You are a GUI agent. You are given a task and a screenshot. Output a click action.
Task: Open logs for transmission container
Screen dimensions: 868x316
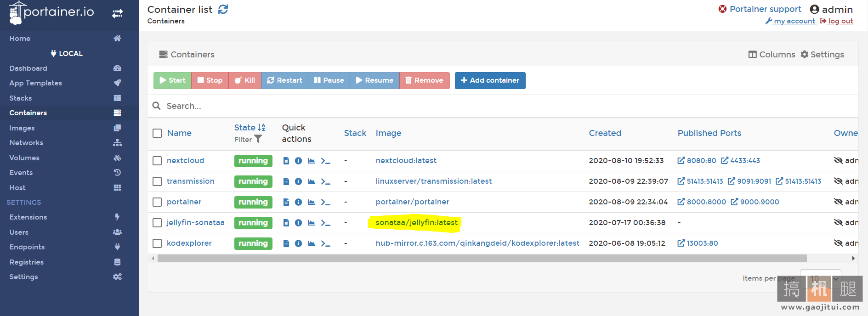pos(286,181)
